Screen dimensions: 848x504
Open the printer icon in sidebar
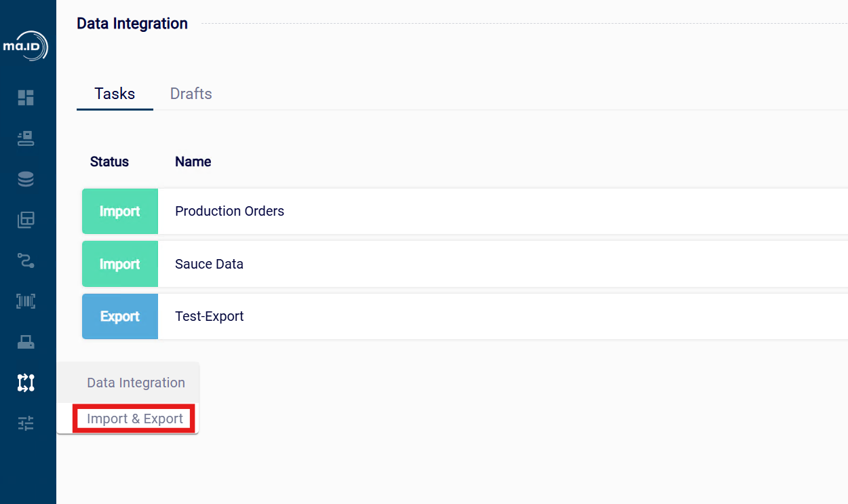(x=26, y=342)
